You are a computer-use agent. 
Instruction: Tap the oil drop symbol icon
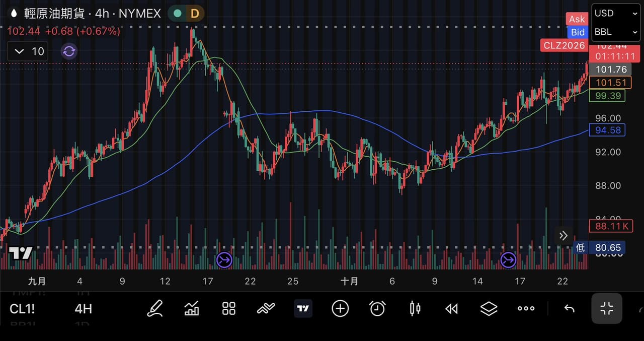click(x=14, y=14)
